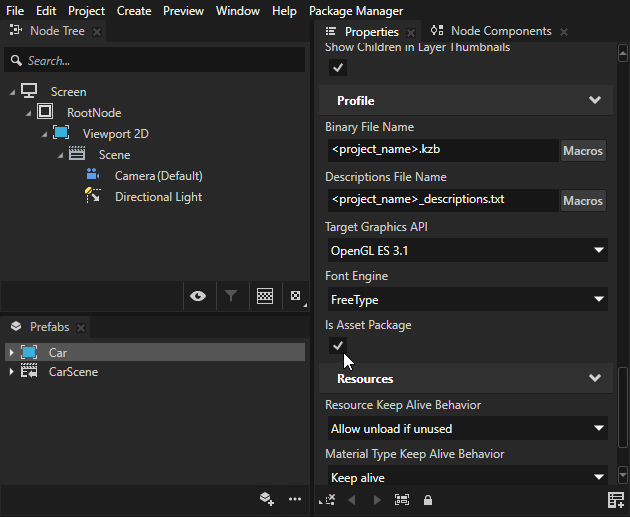
Task: Click the Properties scrollbar up arrow
Action: (x=623, y=53)
